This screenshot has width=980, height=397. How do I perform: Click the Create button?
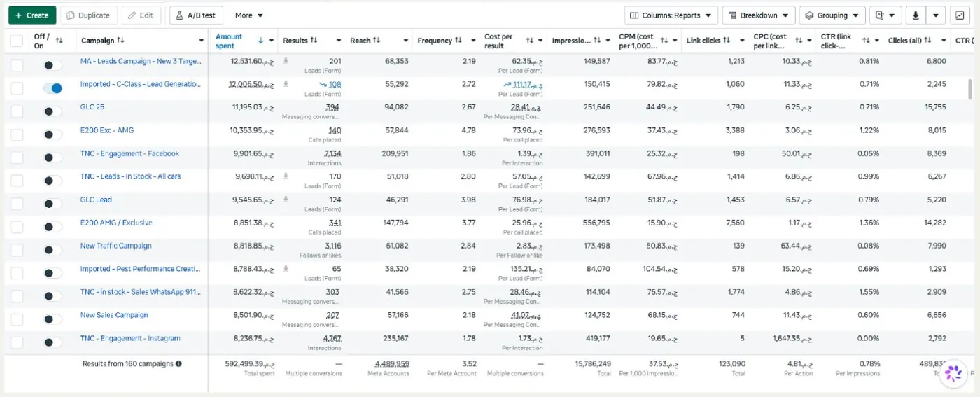(x=32, y=15)
